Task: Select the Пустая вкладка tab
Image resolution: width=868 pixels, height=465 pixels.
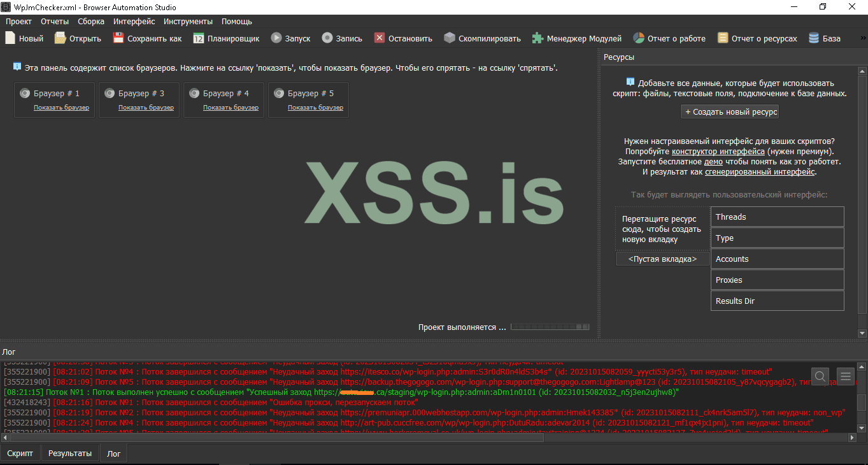Action: coord(662,259)
